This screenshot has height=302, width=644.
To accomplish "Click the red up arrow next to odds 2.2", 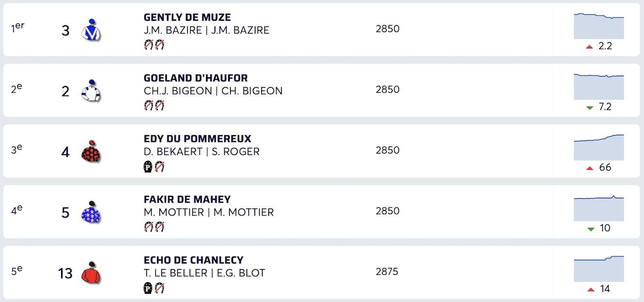I will [589, 47].
